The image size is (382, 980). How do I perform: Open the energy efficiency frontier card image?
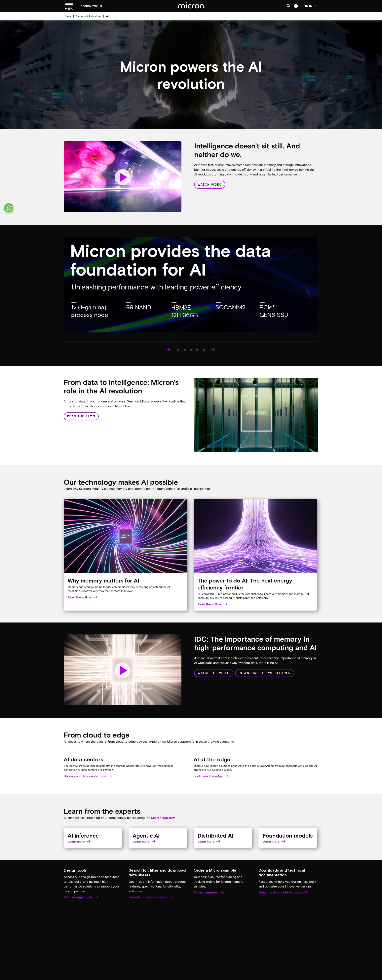[255, 536]
